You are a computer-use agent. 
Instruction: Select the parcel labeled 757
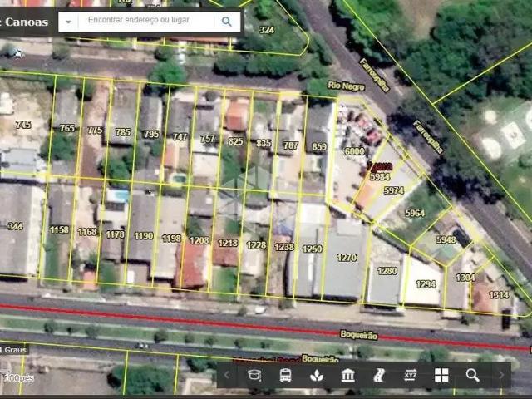point(208,139)
